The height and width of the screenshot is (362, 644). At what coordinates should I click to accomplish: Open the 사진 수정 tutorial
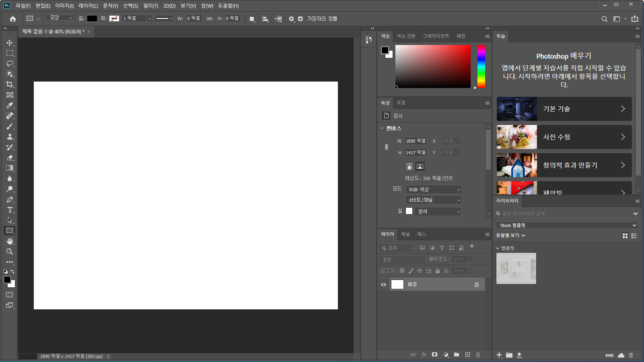tap(564, 137)
